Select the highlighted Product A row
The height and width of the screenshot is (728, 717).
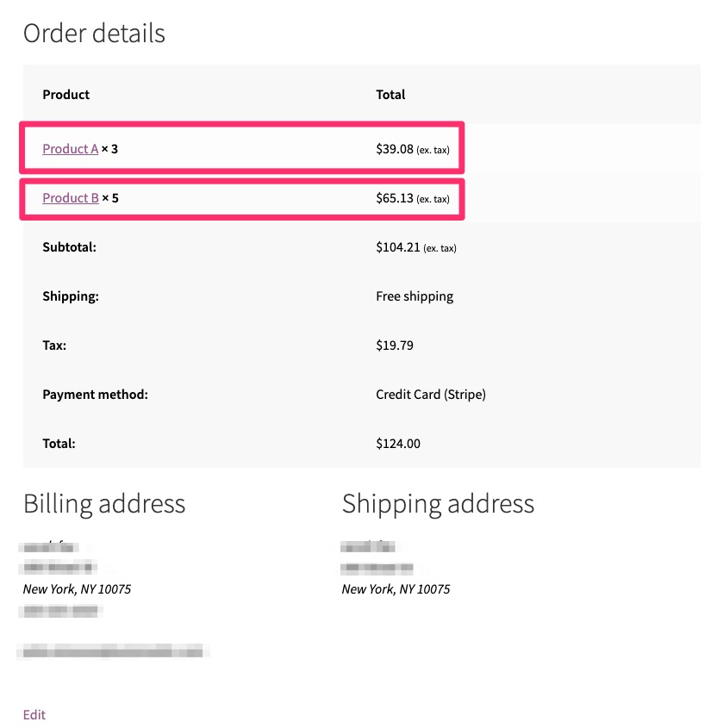click(x=241, y=148)
